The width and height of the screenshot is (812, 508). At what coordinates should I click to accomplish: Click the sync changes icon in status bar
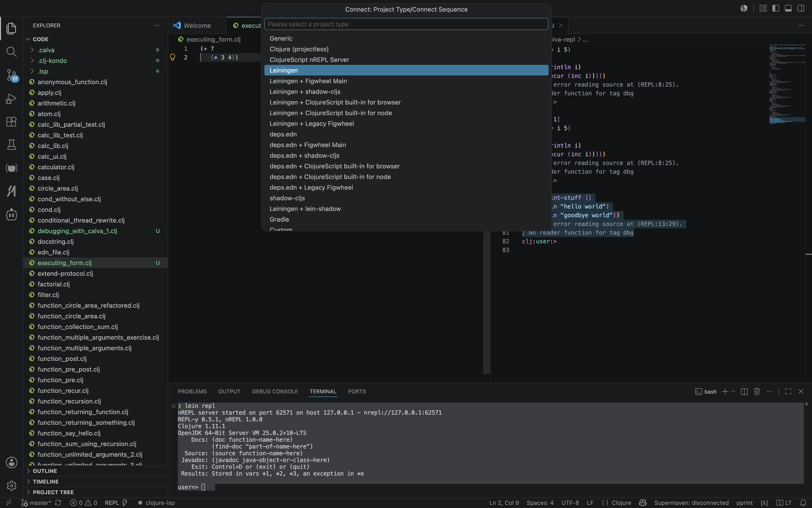pos(58,503)
